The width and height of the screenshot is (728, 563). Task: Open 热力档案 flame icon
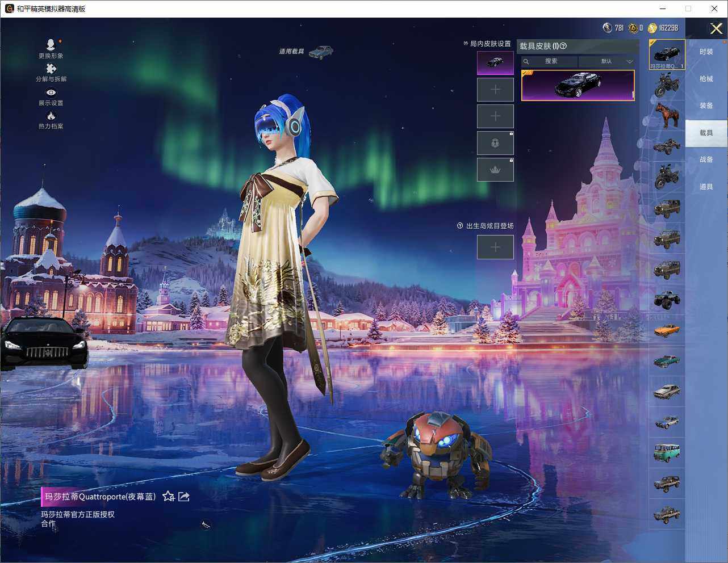click(51, 116)
